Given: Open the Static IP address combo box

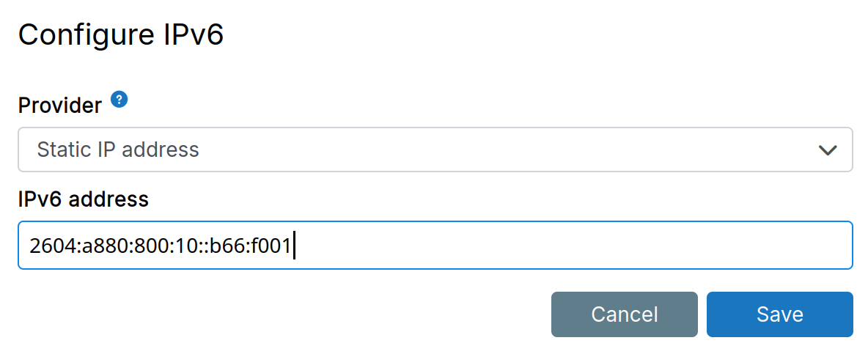Looking at the screenshot, I should 435,150.
